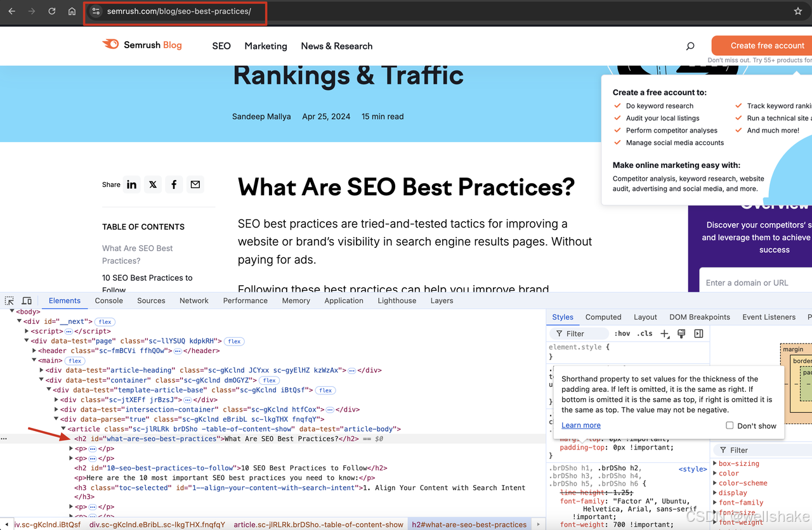
Task: Bookmark this page with the star icon
Action: click(798, 11)
